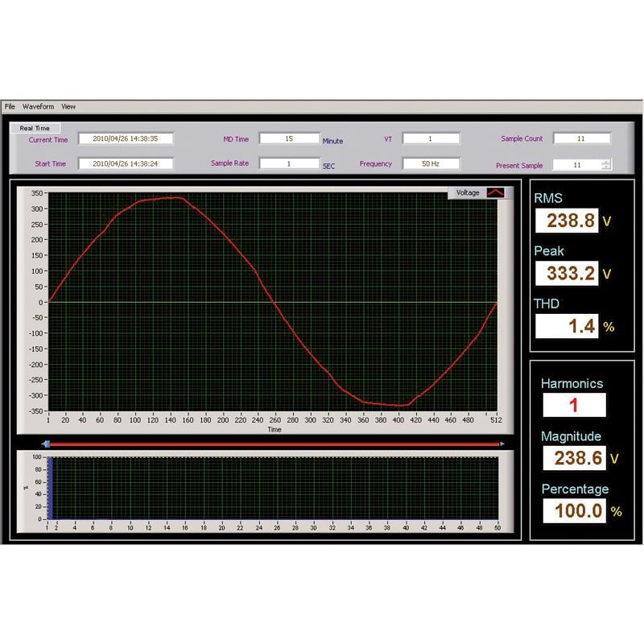Image resolution: width=644 pixels, height=644 pixels.
Task: Click the Present Sample value field
Action: click(x=576, y=165)
